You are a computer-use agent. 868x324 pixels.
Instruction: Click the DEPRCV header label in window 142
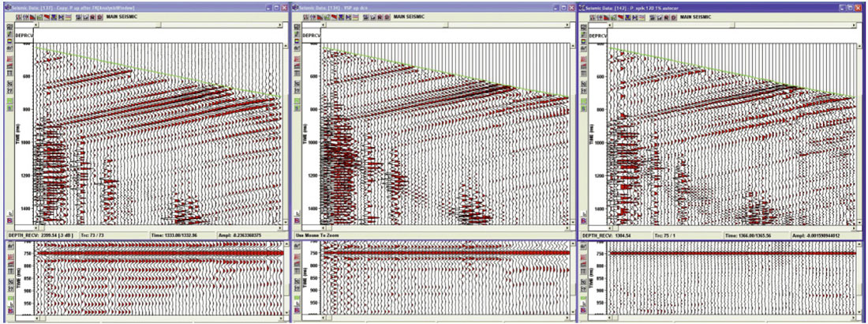click(598, 36)
